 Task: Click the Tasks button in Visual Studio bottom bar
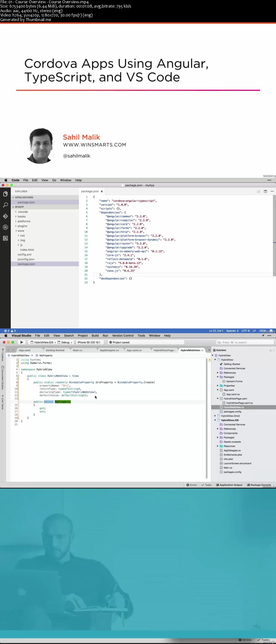(x=206, y=485)
